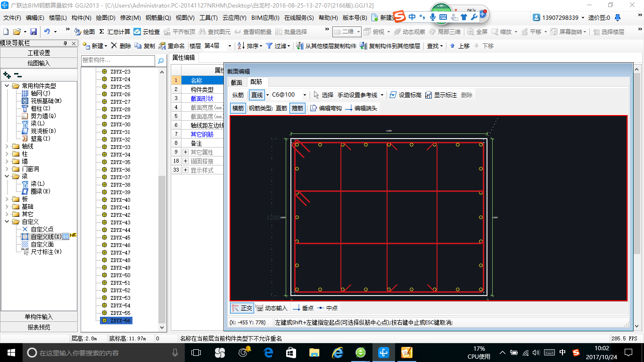Screen dimensions: 644x362
Task: Collapse 常用构件类型 tree node
Action: click(x=7, y=86)
